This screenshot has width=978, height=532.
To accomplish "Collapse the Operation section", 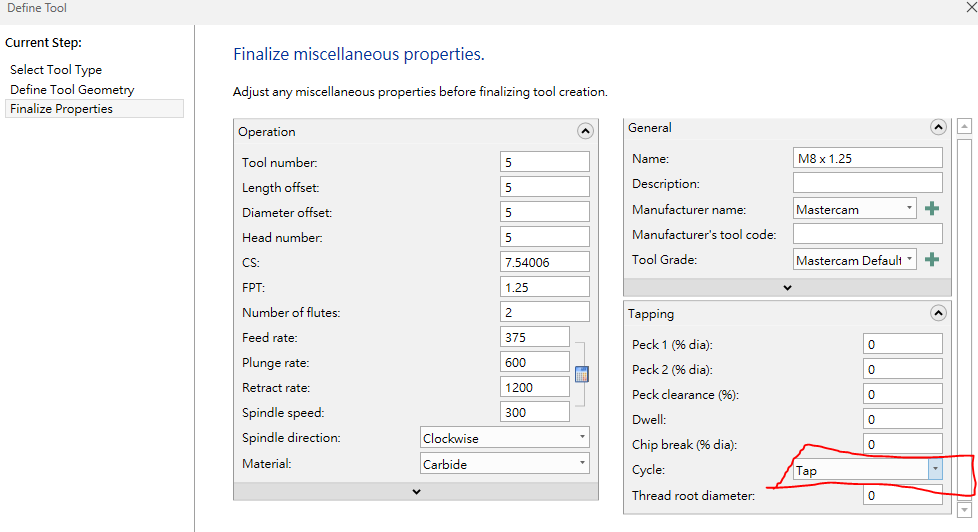I will [x=585, y=131].
